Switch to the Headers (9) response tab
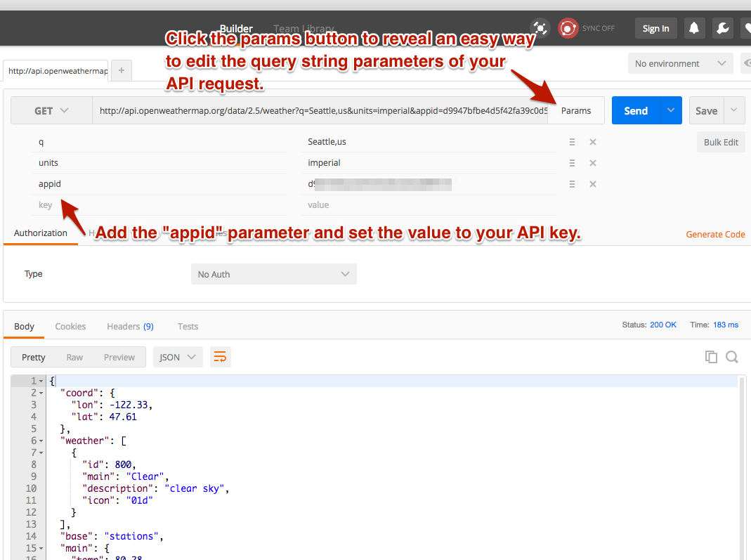The width and height of the screenshot is (751, 560). tap(129, 326)
